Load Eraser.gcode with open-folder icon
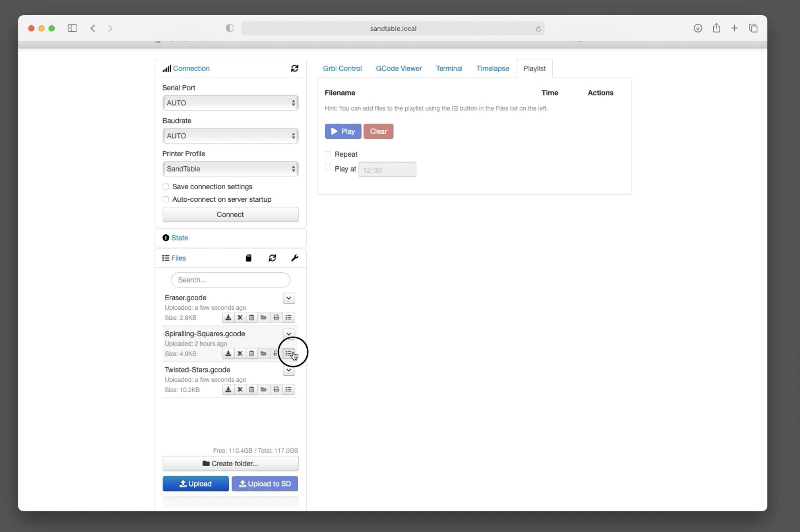The height and width of the screenshot is (532, 800). coord(264,317)
